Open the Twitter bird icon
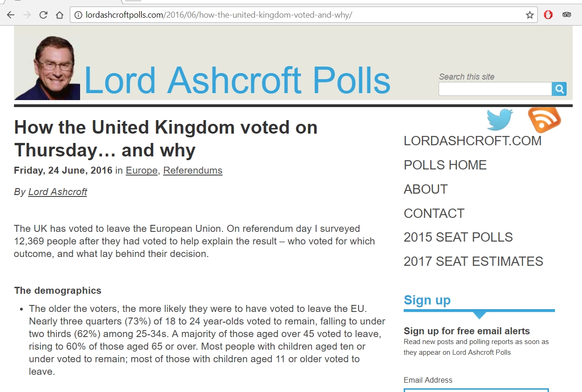This screenshot has height=392, width=582. click(500, 120)
